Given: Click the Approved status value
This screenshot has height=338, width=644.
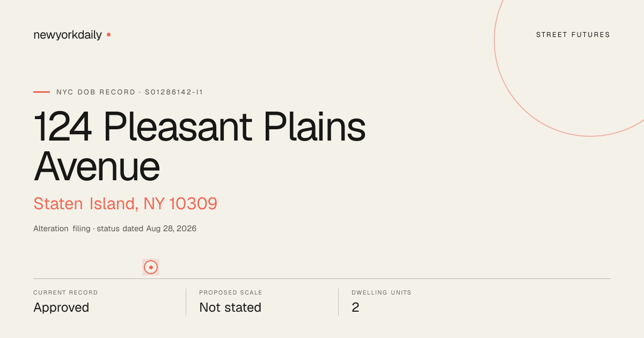Looking at the screenshot, I should click(x=61, y=307).
